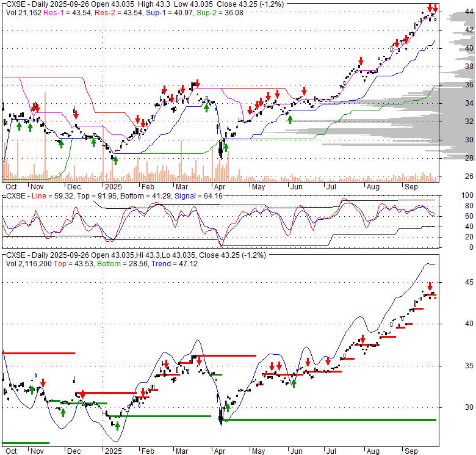Select 'Jul' on the top chart time axis

(331, 187)
